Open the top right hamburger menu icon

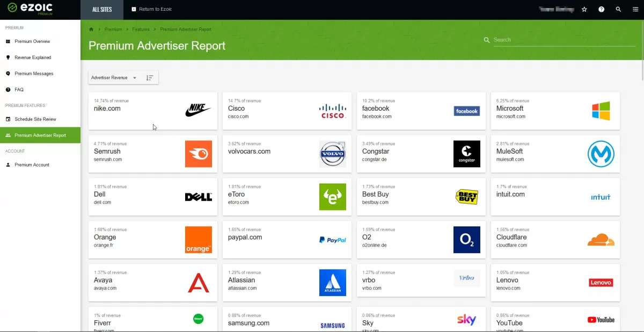tap(635, 9)
